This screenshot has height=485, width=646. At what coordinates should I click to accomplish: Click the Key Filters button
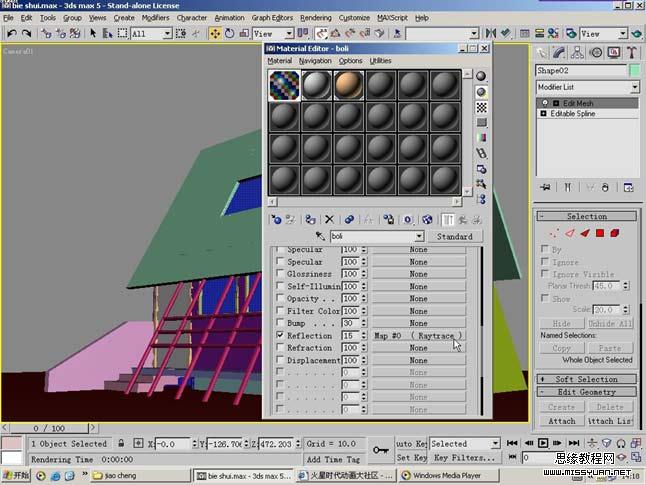(464, 457)
